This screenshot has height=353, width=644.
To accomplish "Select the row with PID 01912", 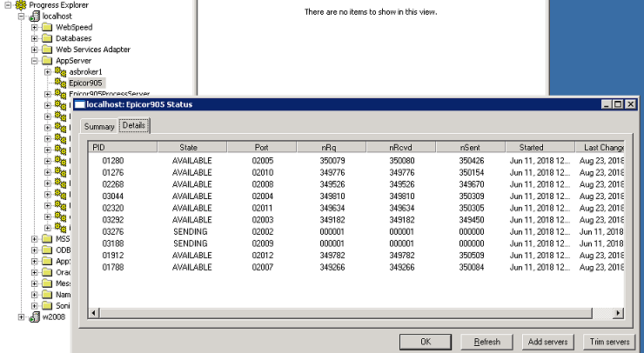I will pos(357,256).
